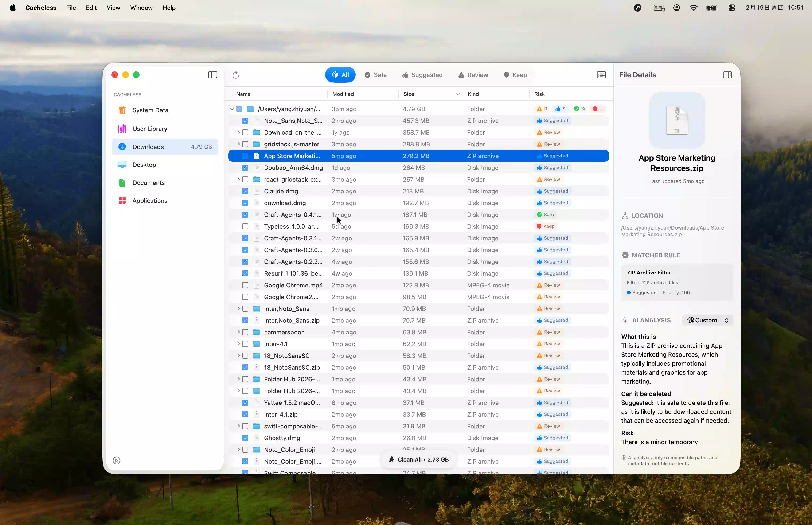Open the Applications section in the sidebar
812x525 pixels.
(x=150, y=200)
